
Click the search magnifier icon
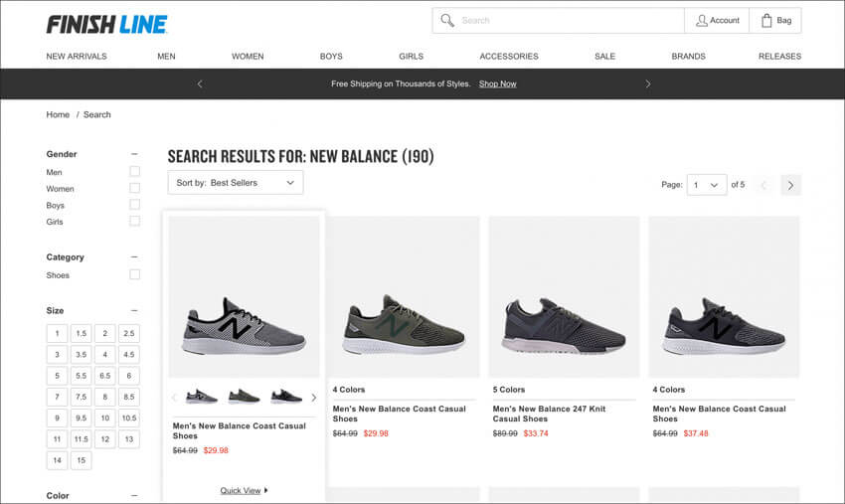tap(446, 21)
